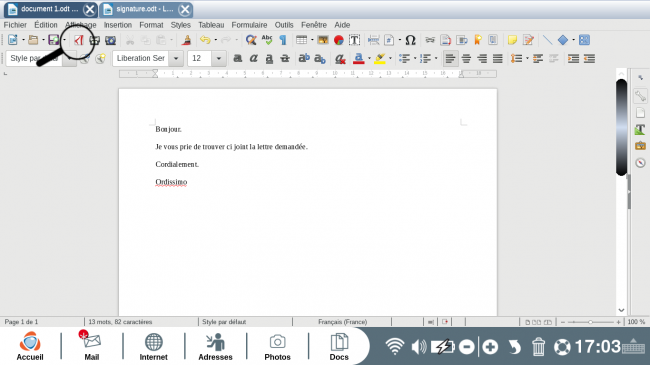Justify the paragraph
650x365 pixels.
tap(498, 58)
